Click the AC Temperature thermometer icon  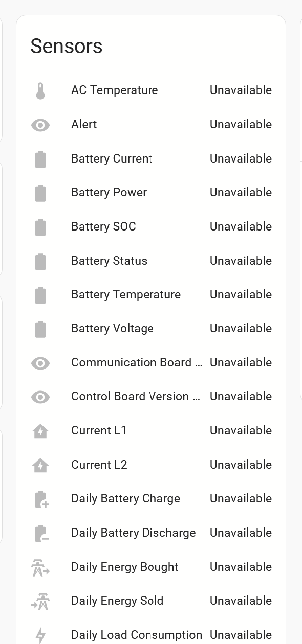click(40, 90)
